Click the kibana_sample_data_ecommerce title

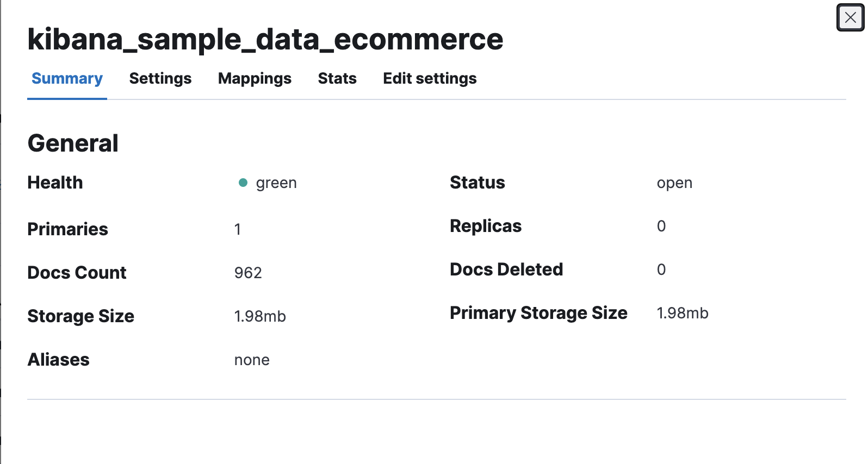265,39
